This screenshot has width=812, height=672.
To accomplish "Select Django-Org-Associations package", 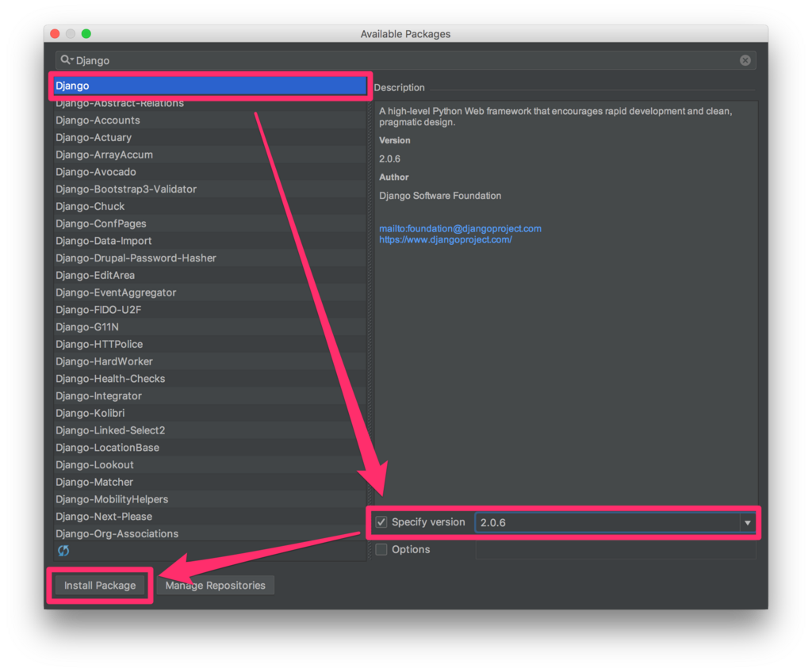I will (209, 533).
